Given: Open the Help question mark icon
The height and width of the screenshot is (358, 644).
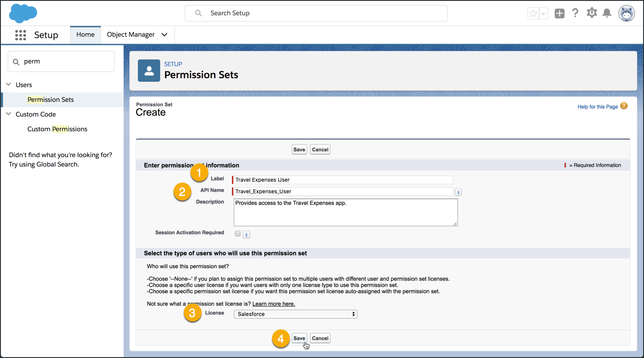Looking at the screenshot, I should (575, 13).
